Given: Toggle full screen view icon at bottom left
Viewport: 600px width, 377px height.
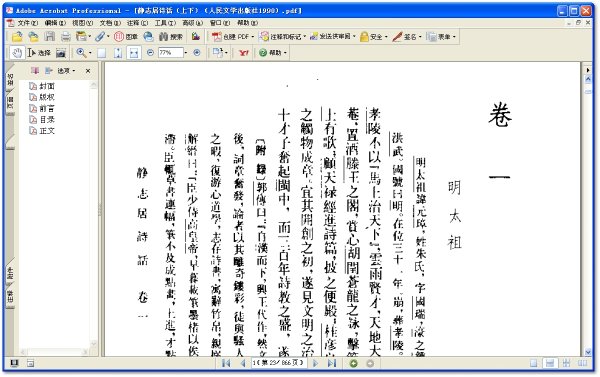Looking at the screenshot, I should (14, 363).
